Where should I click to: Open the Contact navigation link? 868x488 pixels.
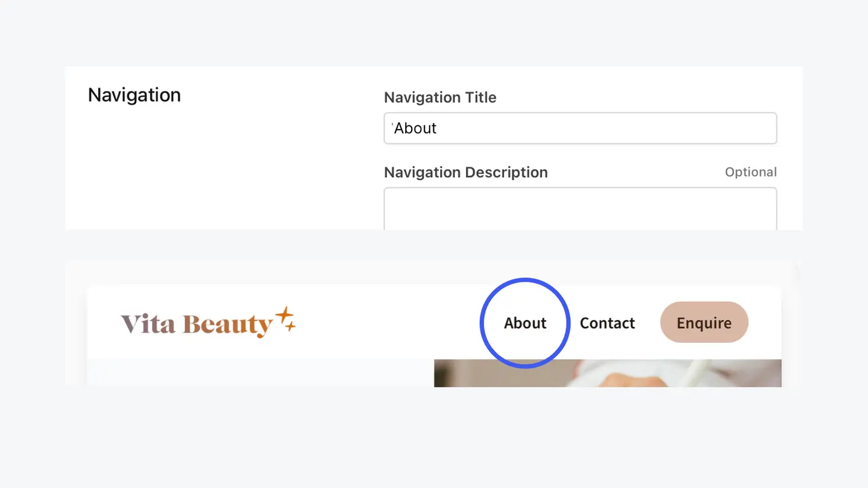pos(607,324)
